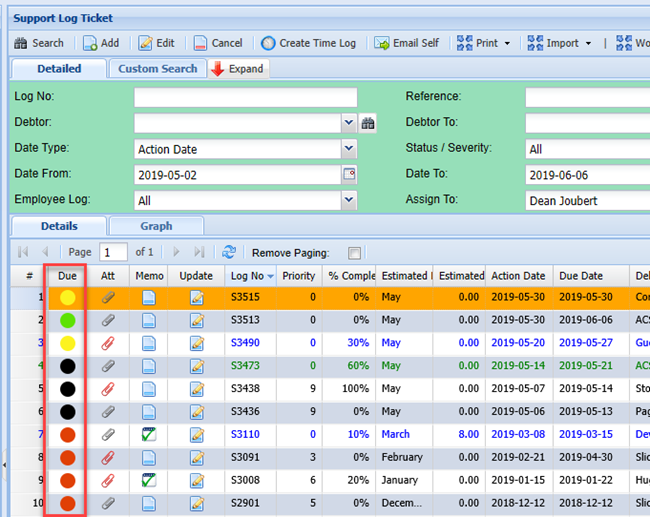Click the refresh icon in paging bar
Viewport: 650px width, 517px height.
(229, 253)
